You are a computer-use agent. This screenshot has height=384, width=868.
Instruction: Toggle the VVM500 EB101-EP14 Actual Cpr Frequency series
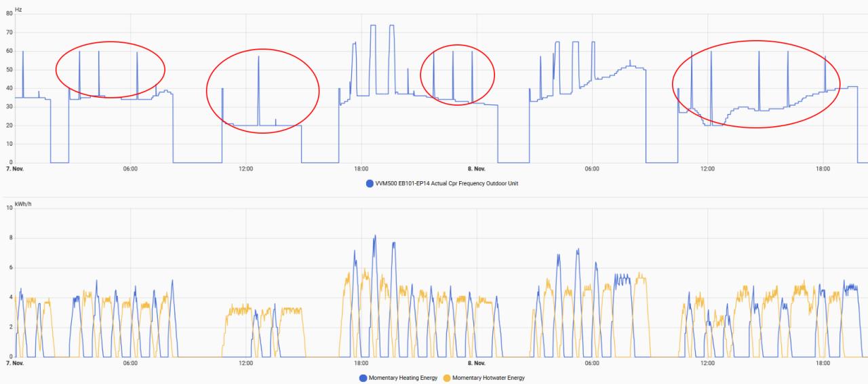click(446, 183)
